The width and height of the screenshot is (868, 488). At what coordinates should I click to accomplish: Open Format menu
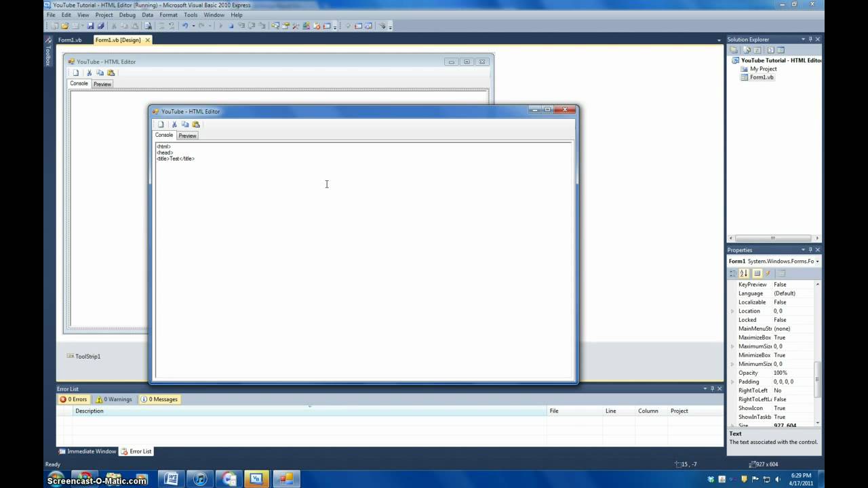[168, 14]
